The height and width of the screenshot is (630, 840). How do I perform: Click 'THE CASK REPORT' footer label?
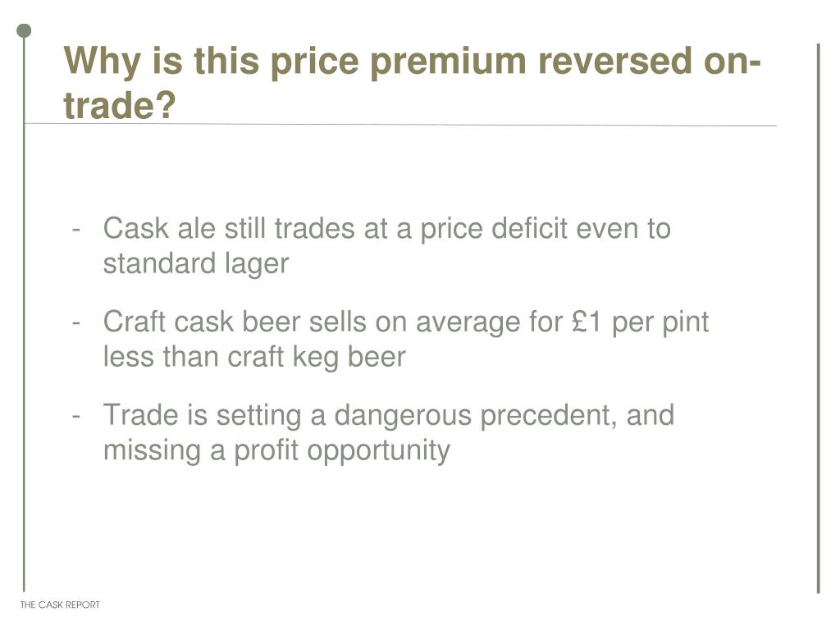pyautogui.click(x=60, y=605)
